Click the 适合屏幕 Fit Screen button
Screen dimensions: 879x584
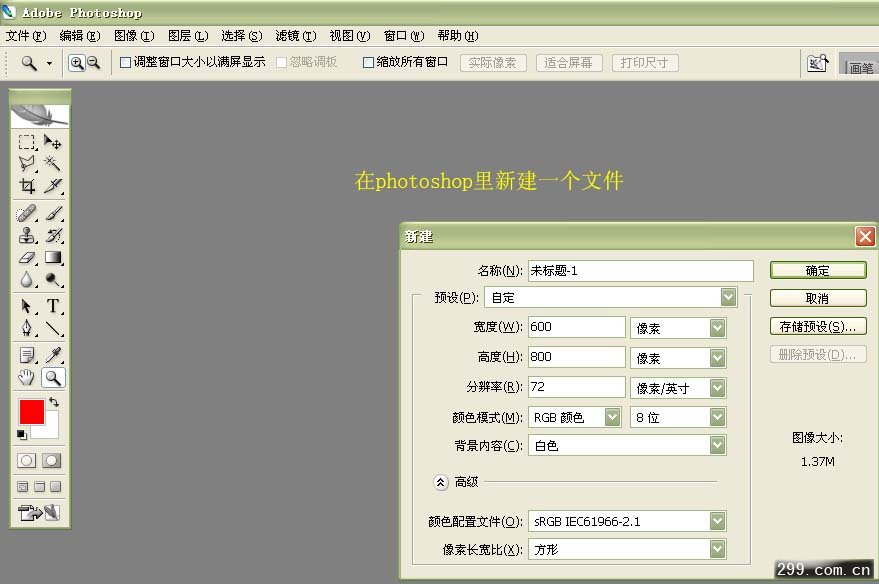(569, 63)
